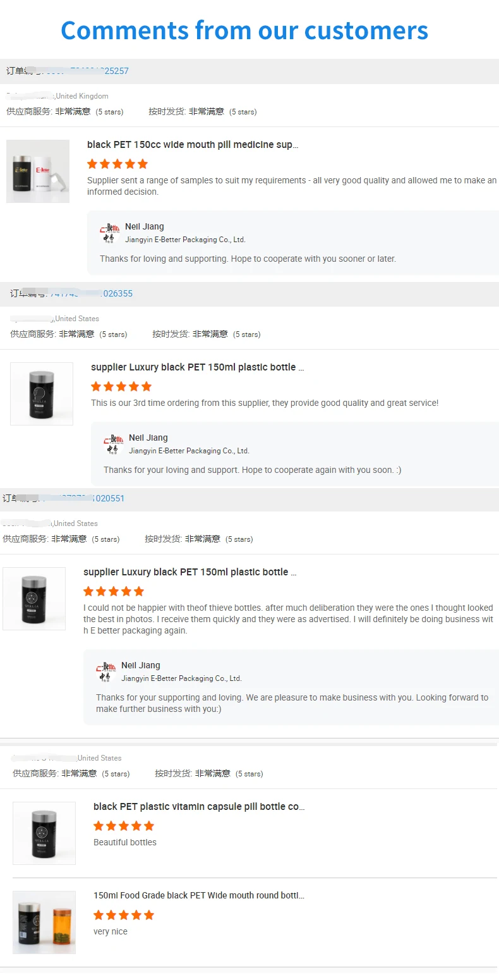This screenshot has height=980, width=499.
Task: Click the five stars above "Beautiful bottles"
Action: [x=124, y=826]
